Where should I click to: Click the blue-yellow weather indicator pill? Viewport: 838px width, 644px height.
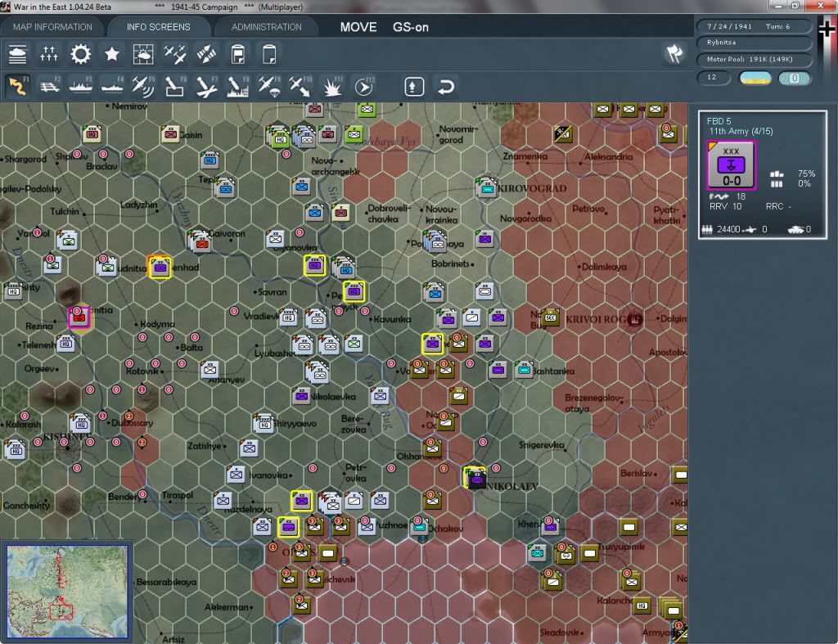click(755, 79)
